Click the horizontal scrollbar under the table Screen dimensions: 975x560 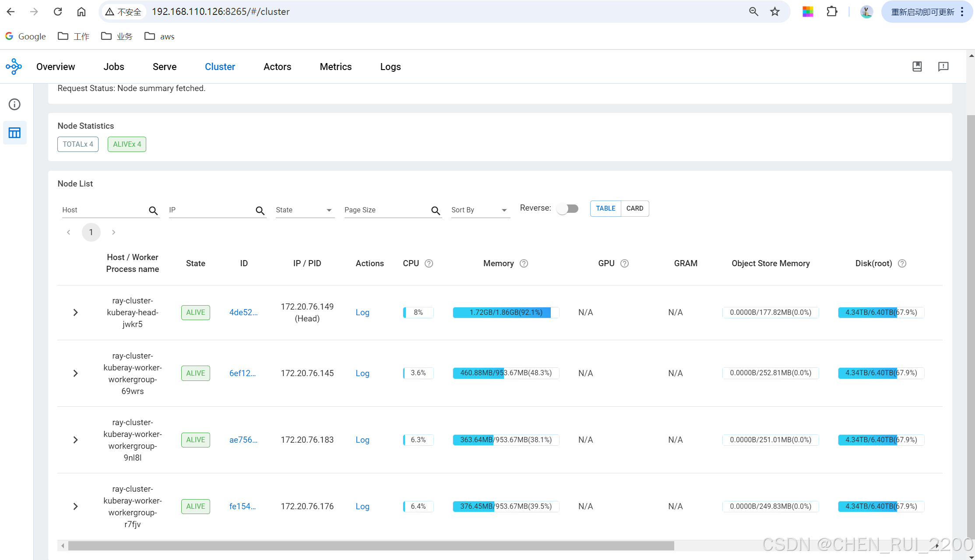click(x=370, y=546)
